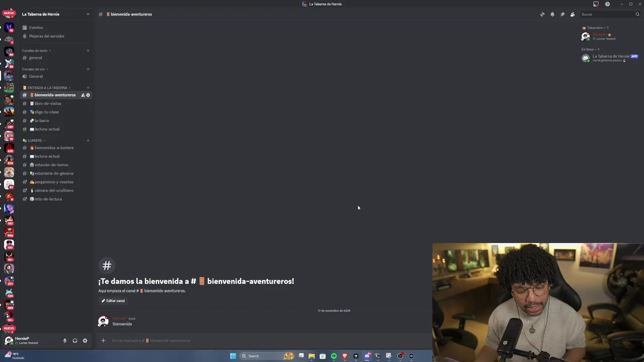This screenshot has width=644, height=362.
Task: Open the help question mark icon
Action: (x=608, y=4)
